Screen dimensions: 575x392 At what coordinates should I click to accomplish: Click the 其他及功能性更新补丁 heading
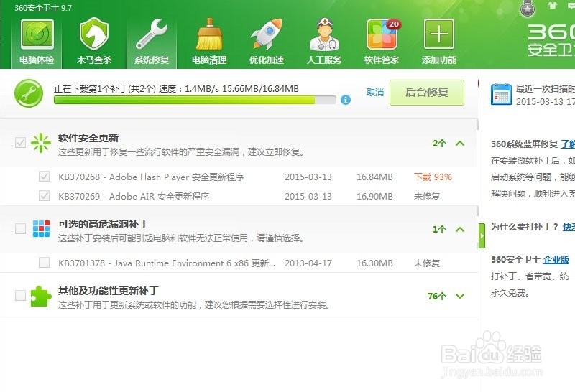[x=109, y=291]
